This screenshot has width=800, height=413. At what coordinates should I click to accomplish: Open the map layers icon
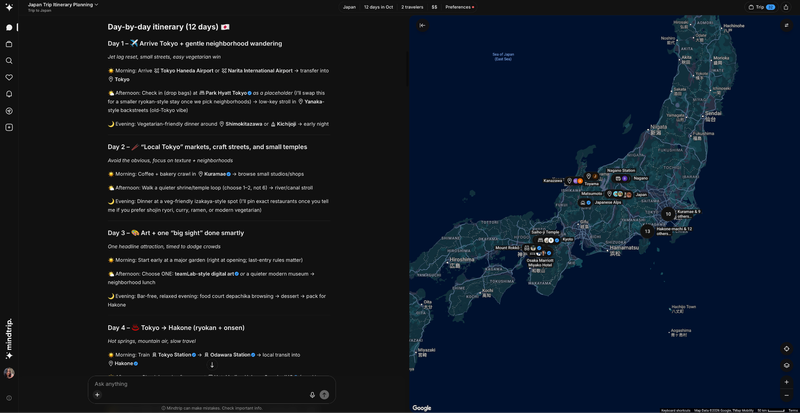coord(786,365)
